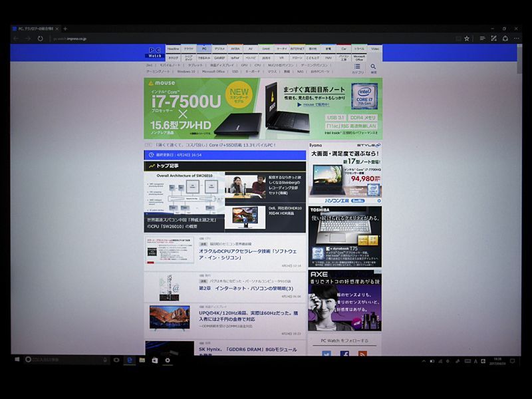The width and height of the screenshot is (532, 399).
Task: Click the SSD category link
Action: point(235,72)
